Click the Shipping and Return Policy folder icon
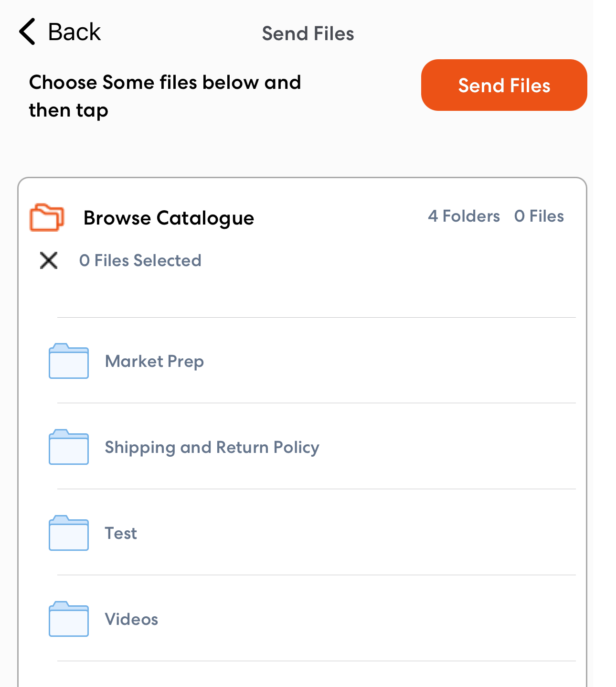Viewport: 616px width, 687px height. [x=69, y=447]
